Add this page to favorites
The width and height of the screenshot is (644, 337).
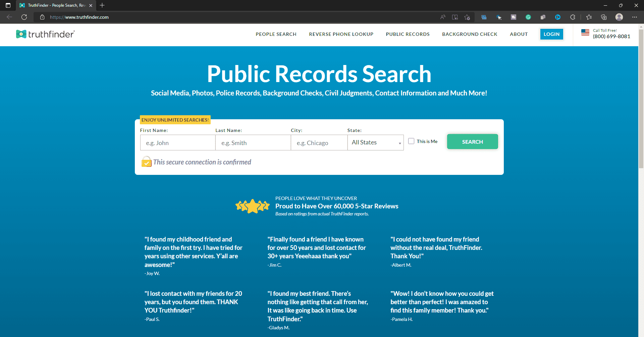467,17
